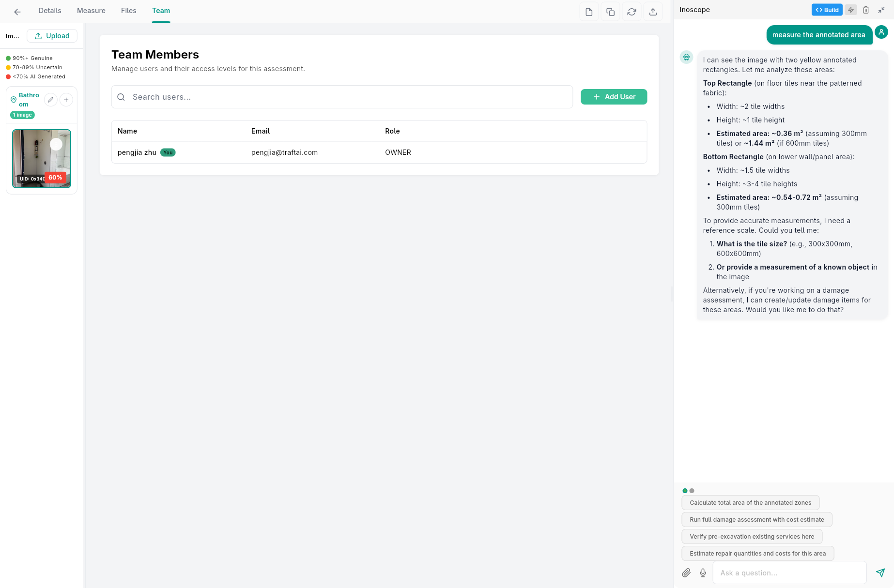Click the duplicate/copy icon in the toolbar
The image size is (894, 588).
(610, 11)
